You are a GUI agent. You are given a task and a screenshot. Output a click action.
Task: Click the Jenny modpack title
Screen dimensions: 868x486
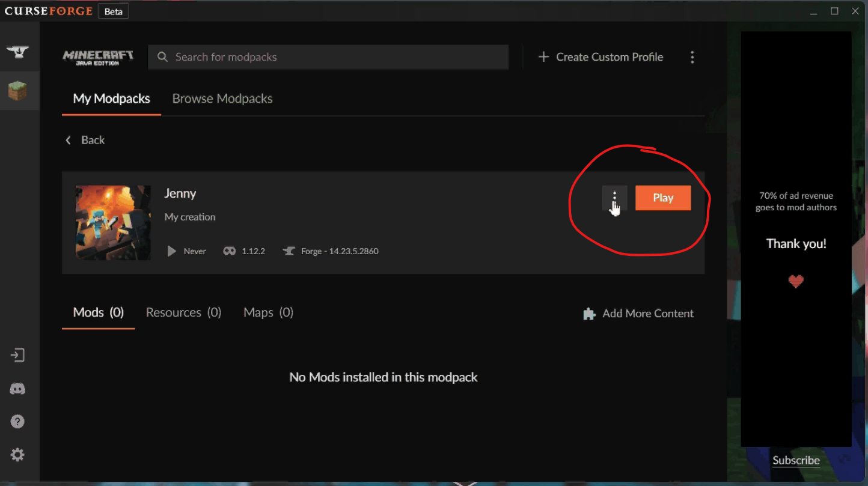click(x=180, y=193)
